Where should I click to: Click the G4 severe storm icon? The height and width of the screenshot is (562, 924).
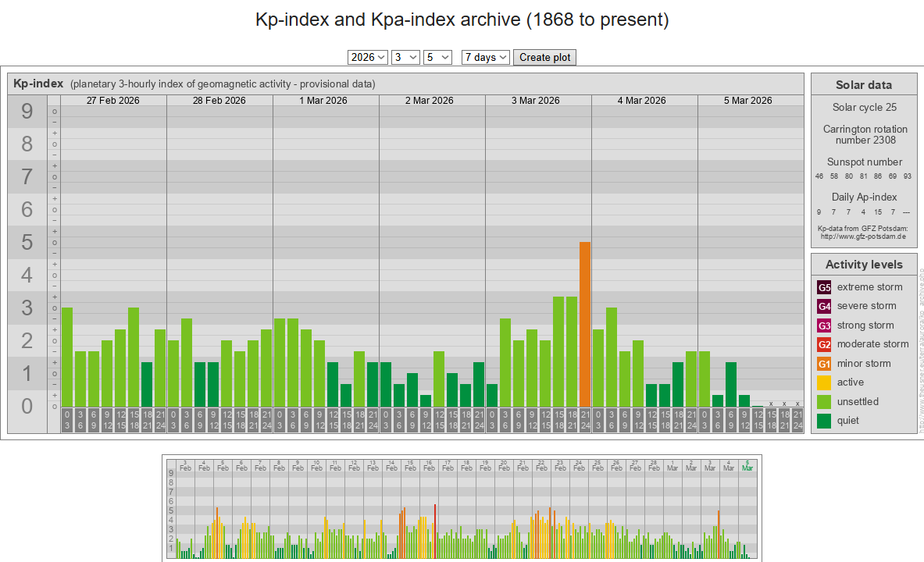coord(824,306)
